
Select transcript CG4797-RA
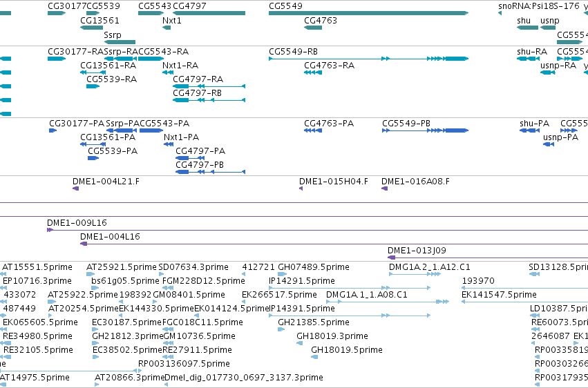point(209,86)
